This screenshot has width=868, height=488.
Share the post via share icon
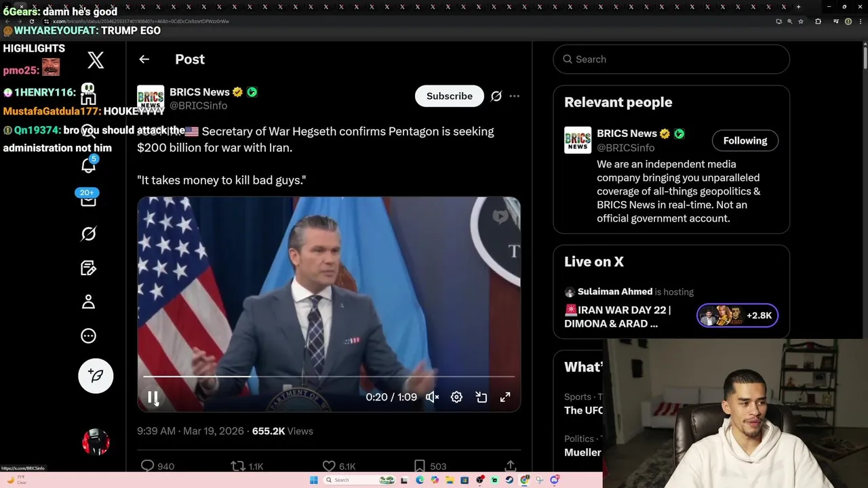pos(511,466)
